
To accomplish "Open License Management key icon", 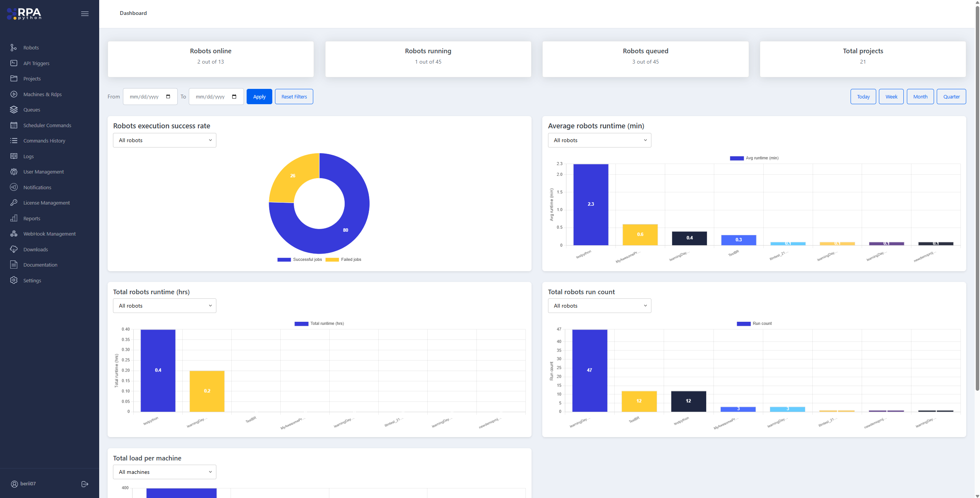I will click(14, 203).
